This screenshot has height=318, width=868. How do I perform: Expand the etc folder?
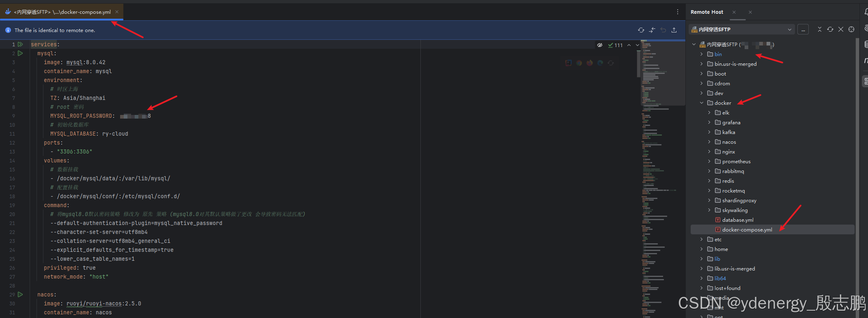coord(702,239)
